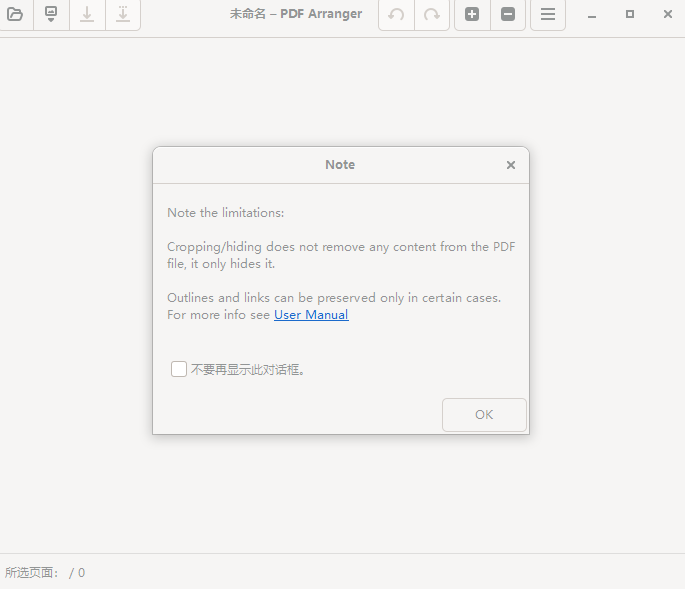Click the Note dialog title bar
Image resolution: width=685 pixels, height=589 pixels.
(340, 165)
